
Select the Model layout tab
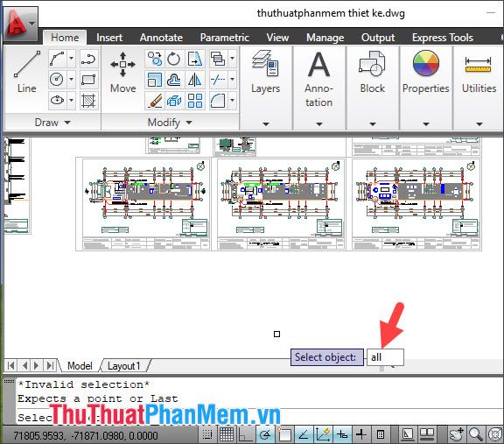point(80,366)
